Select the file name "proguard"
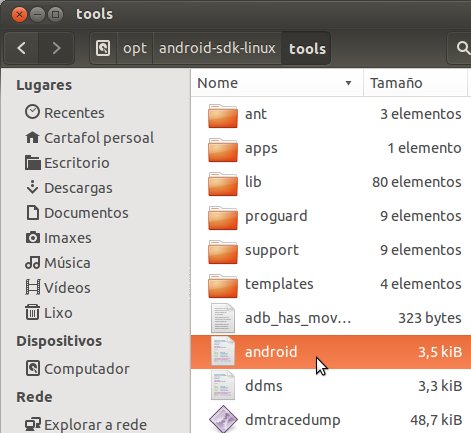Viewport: 471px width, 433px height. (x=276, y=217)
